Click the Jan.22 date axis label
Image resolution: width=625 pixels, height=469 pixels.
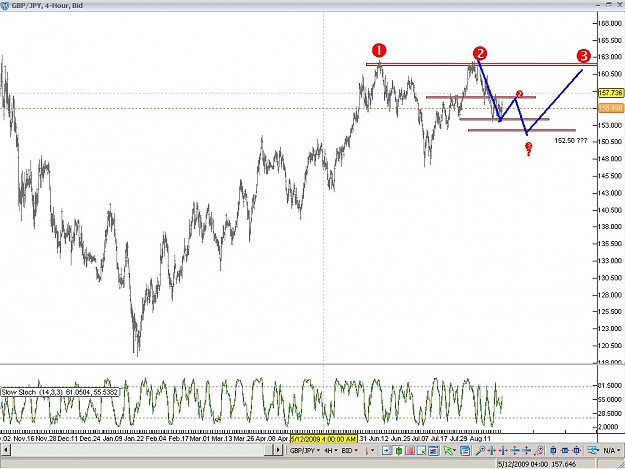[134, 439]
